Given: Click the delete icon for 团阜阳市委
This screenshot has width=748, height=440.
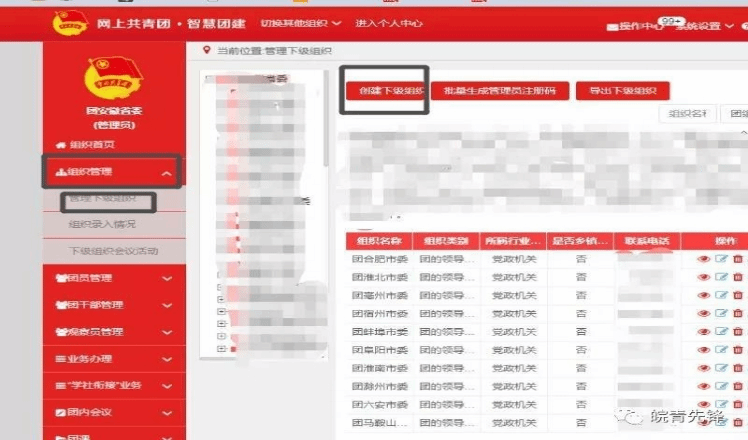Looking at the screenshot, I should coord(738,349).
